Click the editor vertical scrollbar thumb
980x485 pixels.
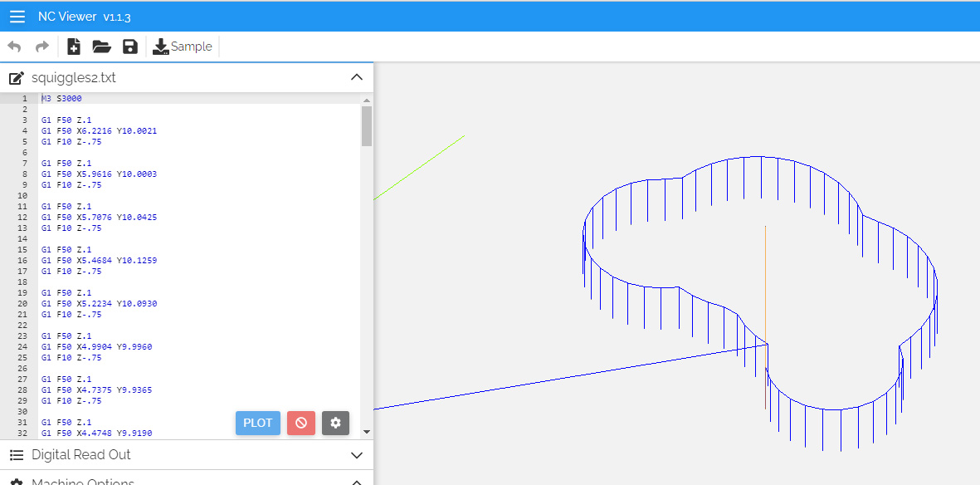pyautogui.click(x=367, y=125)
